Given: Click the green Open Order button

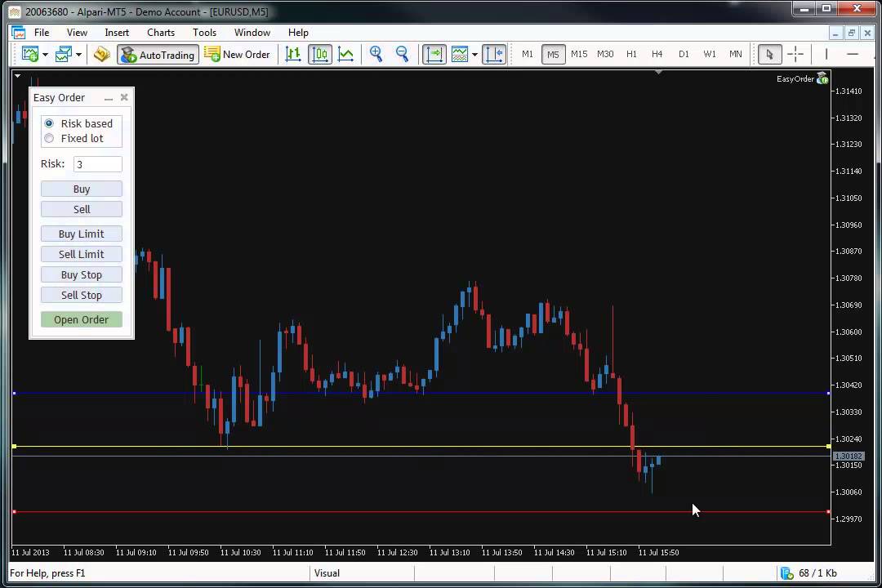Looking at the screenshot, I should (82, 319).
